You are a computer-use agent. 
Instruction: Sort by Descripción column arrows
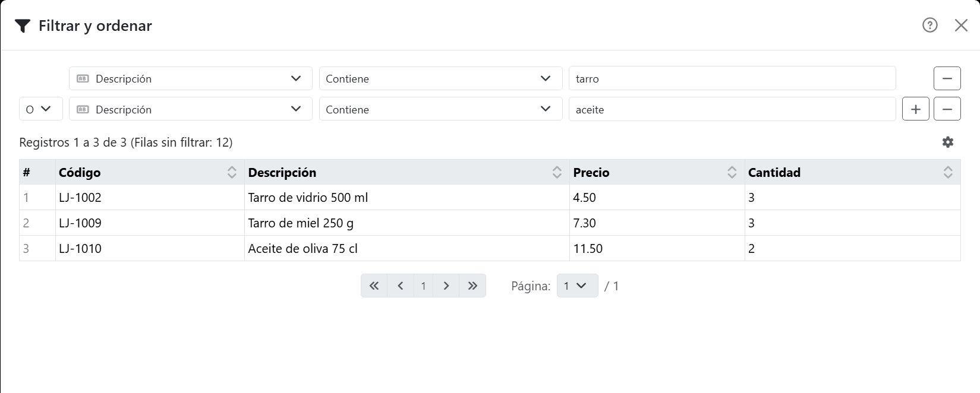(557, 172)
